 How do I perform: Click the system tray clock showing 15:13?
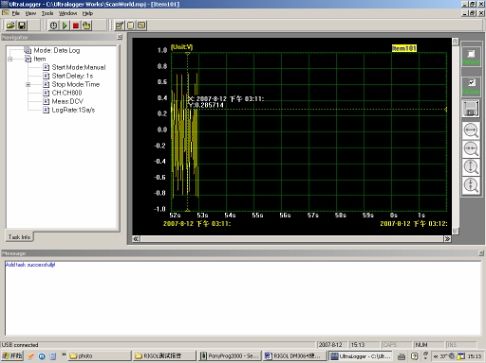click(475, 356)
